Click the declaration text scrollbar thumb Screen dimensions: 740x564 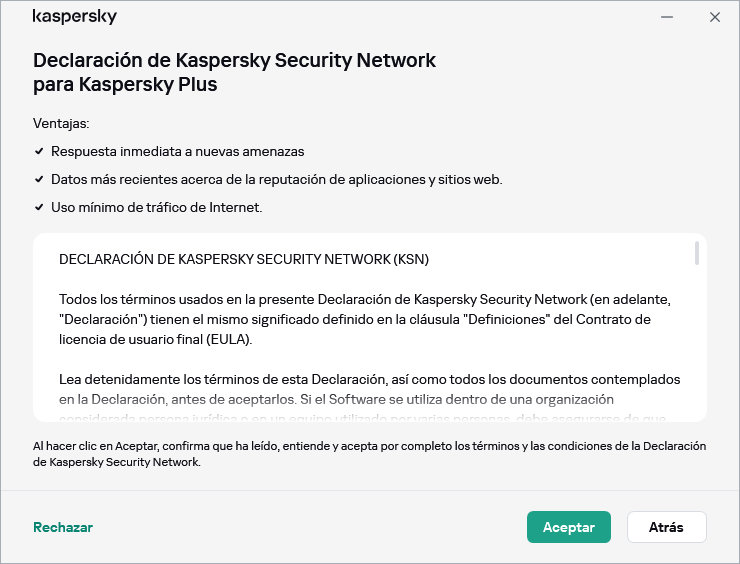click(x=696, y=254)
